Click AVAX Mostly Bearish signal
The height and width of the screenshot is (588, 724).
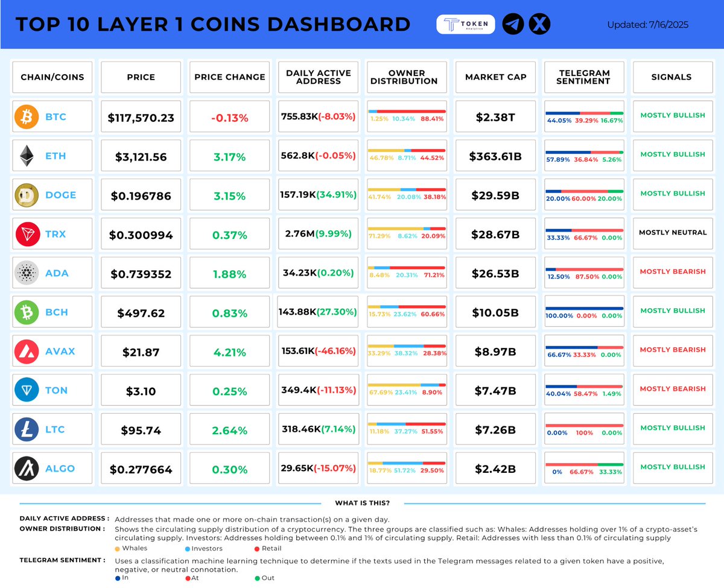(672, 349)
